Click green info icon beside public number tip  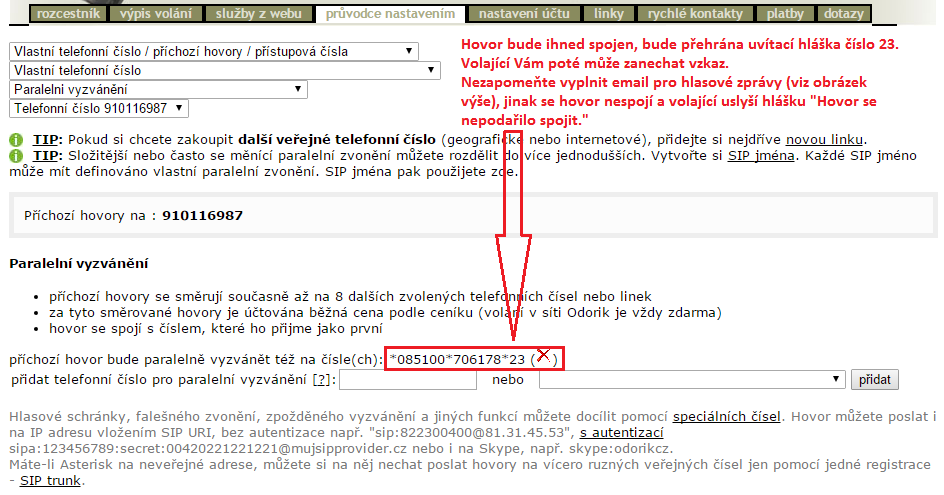click(x=15, y=140)
